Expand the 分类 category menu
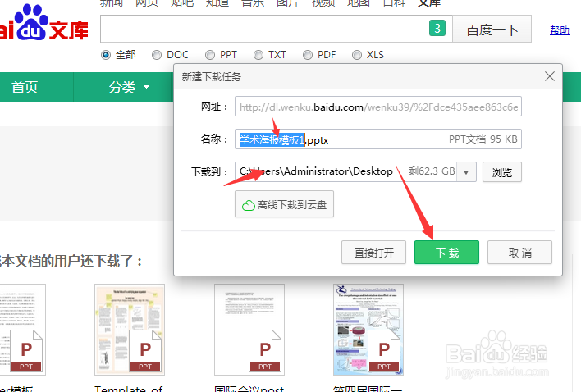The height and width of the screenshot is (392, 581). (x=129, y=87)
